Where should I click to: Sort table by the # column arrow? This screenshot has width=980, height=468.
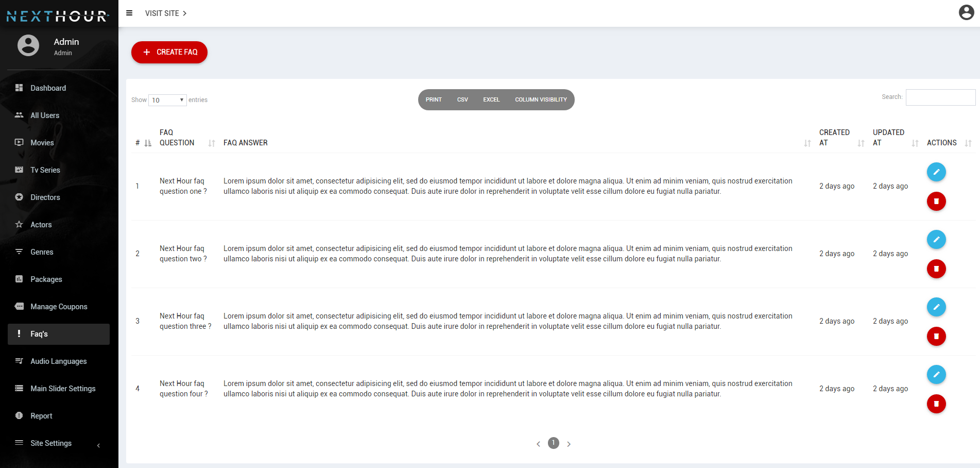point(148,143)
